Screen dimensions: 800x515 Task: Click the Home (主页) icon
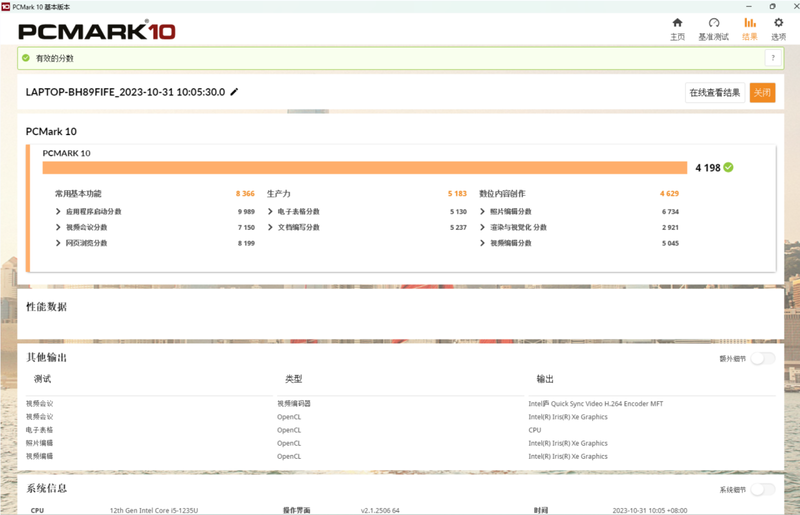[677, 24]
